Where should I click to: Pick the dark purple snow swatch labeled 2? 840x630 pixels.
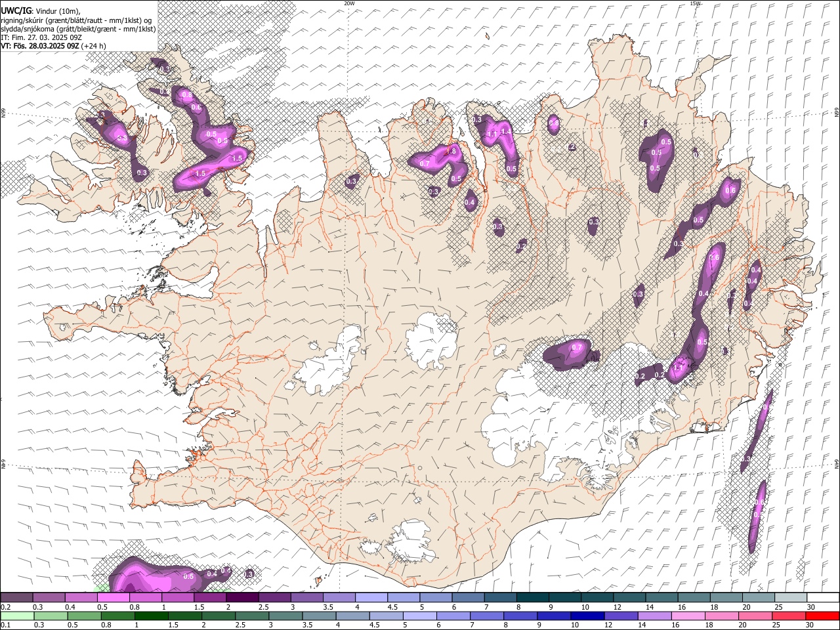(x=242, y=598)
